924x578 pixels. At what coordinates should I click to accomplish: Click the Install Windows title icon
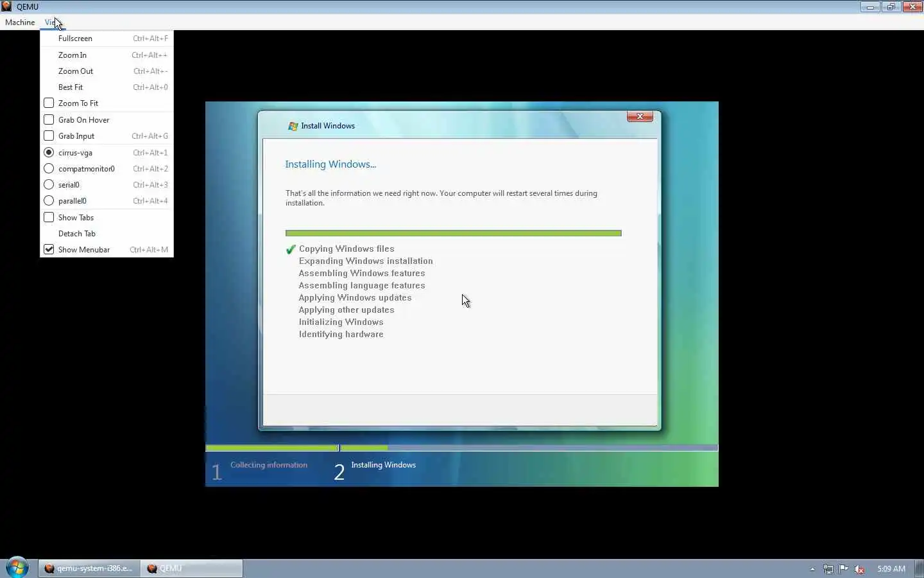(293, 126)
